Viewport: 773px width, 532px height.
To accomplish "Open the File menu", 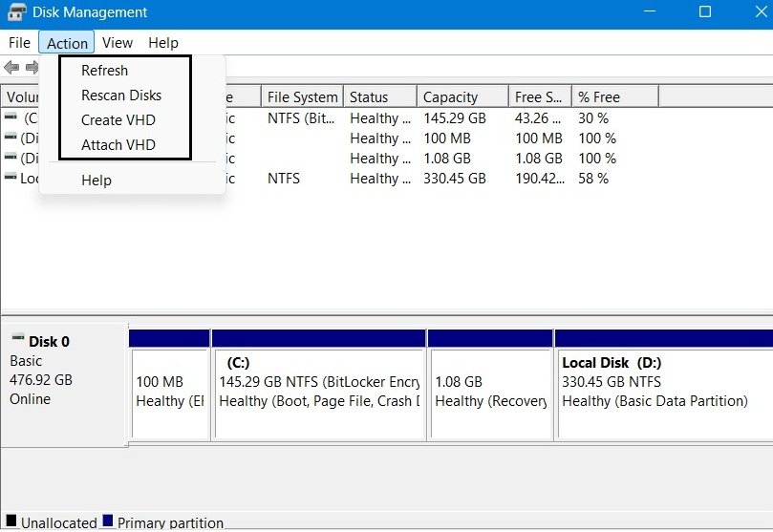I will (x=19, y=43).
